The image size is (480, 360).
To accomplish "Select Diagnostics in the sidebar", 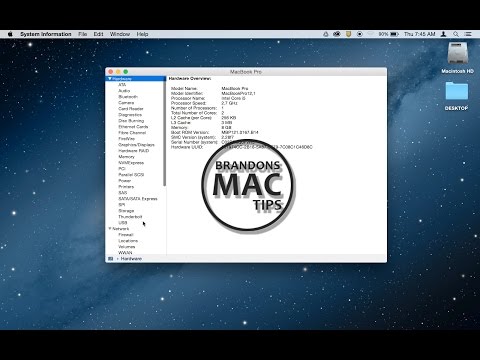I will click(130, 115).
